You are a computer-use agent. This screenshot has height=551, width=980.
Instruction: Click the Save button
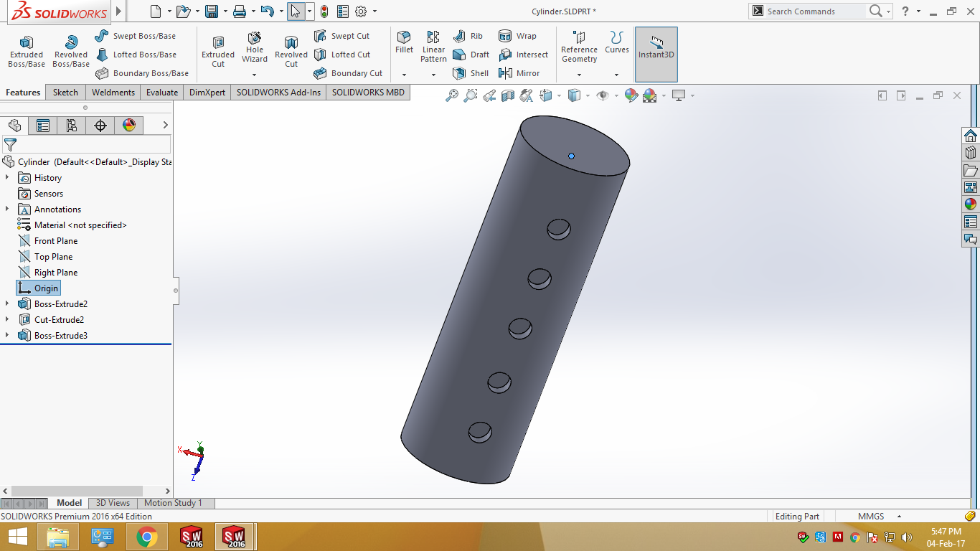coord(212,11)
